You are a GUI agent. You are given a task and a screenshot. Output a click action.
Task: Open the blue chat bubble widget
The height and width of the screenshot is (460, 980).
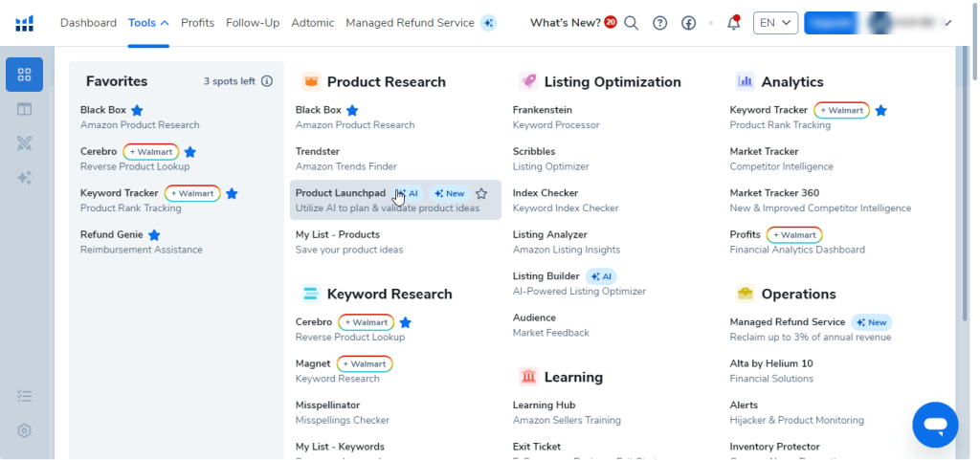(x=935, y=425)
